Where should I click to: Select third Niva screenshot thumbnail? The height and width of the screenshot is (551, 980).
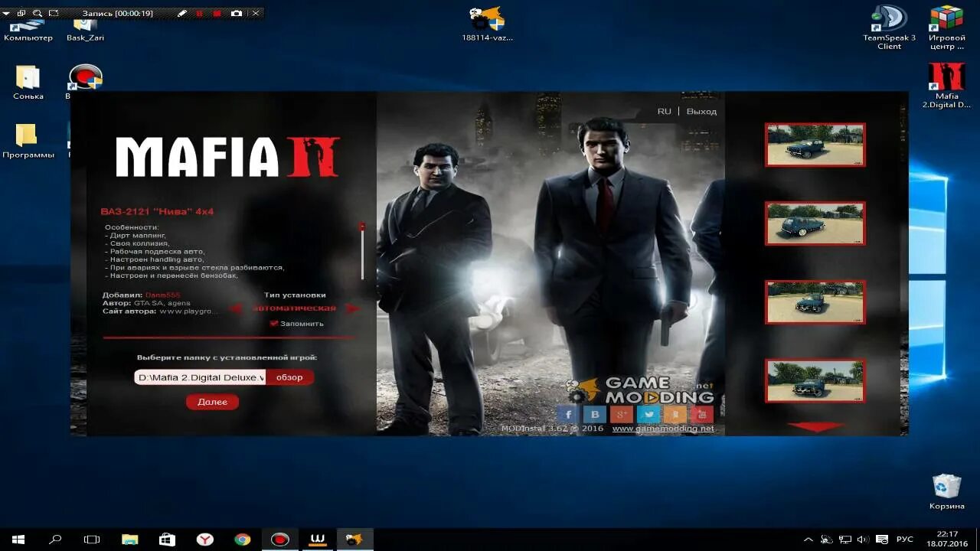[815, 302]
